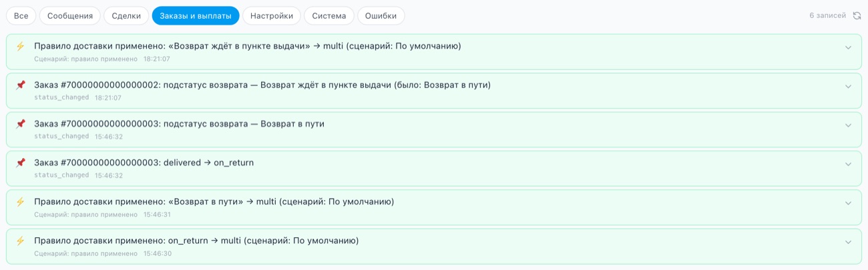Open the "Правило доставки применено: on_return → multi" entry

pos(434,246)
